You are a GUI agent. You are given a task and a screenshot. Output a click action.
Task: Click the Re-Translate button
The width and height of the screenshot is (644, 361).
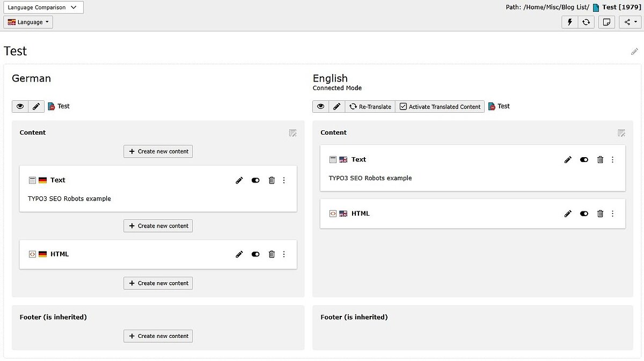(370, 106)
